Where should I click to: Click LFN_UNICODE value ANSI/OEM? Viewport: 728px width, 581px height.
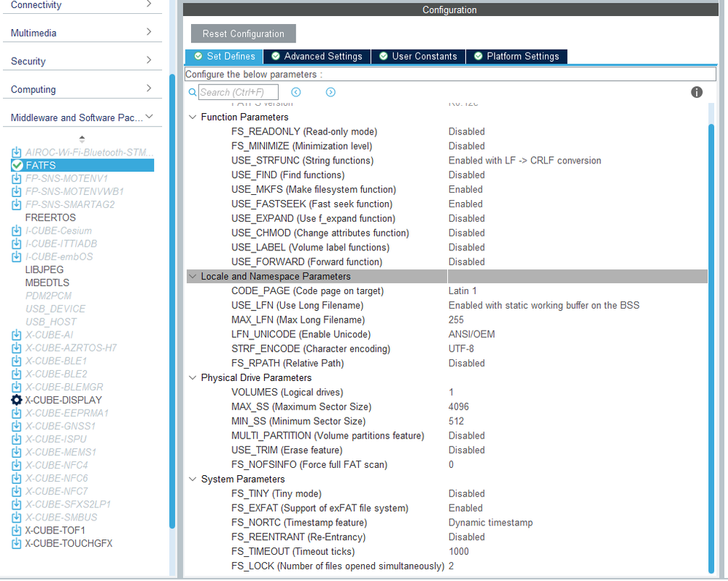(472, 334)
